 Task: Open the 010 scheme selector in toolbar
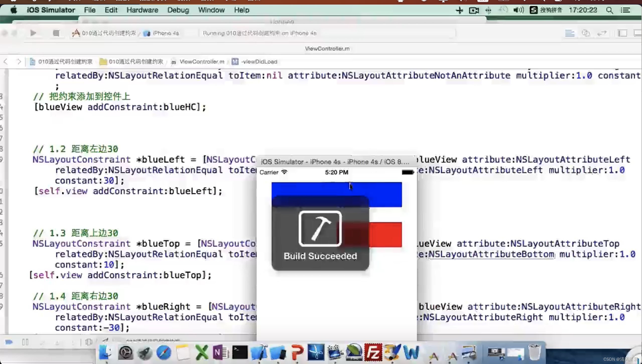coord(104,33)
